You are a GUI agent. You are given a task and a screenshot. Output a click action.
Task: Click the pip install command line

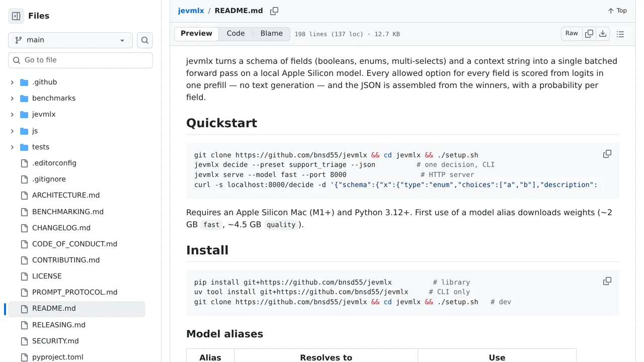[332, 283]
